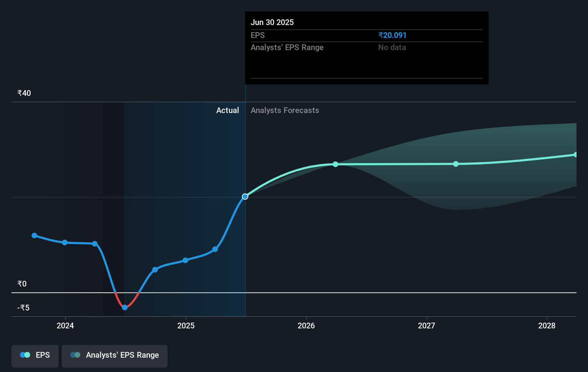Toggle the EPS legend chip
The image size is (588, 372).
click(x=35, y=356)
